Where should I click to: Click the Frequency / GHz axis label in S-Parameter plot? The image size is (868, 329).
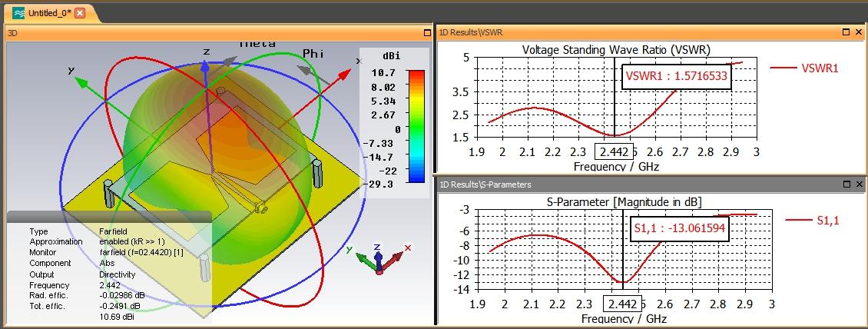pos(624,318)
